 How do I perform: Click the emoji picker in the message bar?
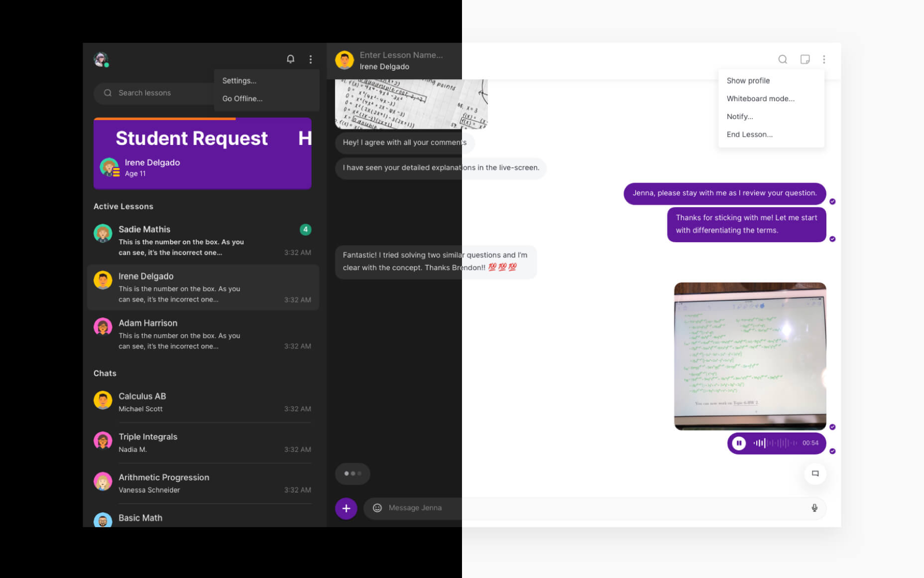[x=377, y=508]
